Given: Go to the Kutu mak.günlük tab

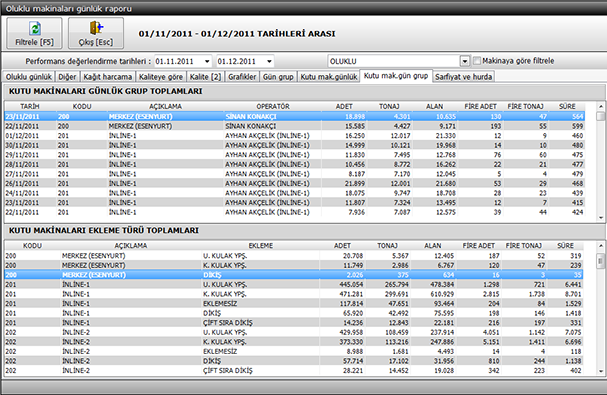Looking at the screenshot, I should 329,77.
